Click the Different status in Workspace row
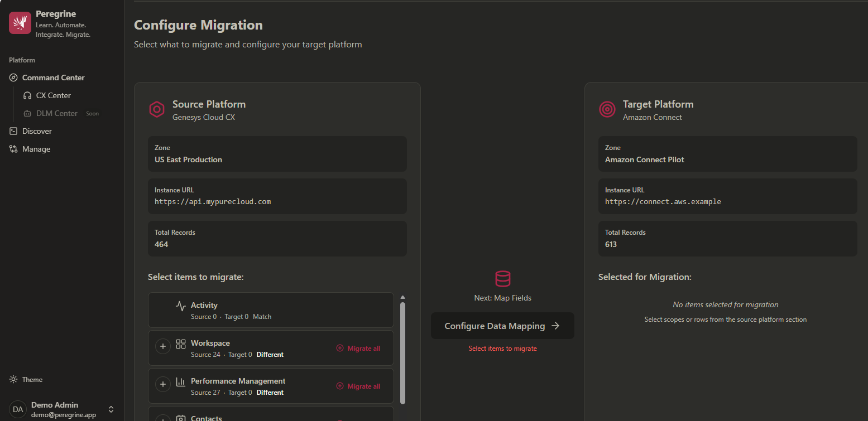This screenshot has height=421, width=868. pyautogui.click(x=270, y=355)
